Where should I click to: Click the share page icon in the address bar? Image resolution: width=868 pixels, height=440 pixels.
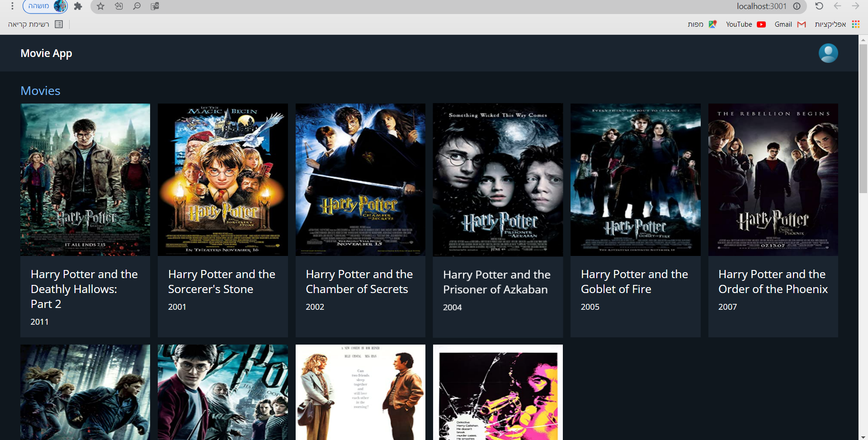click(118, 6)
